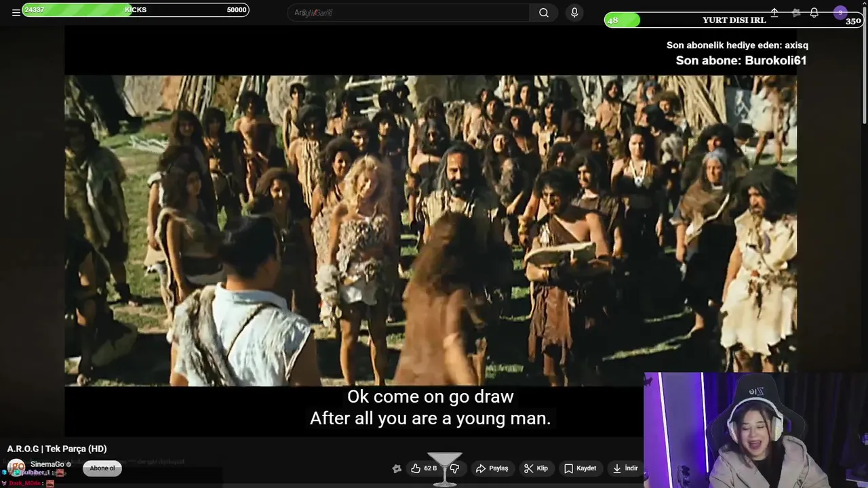This screenshot has width=868, height=488.
Task: Start voice search with the microphone
Action: tap(574, 13)
